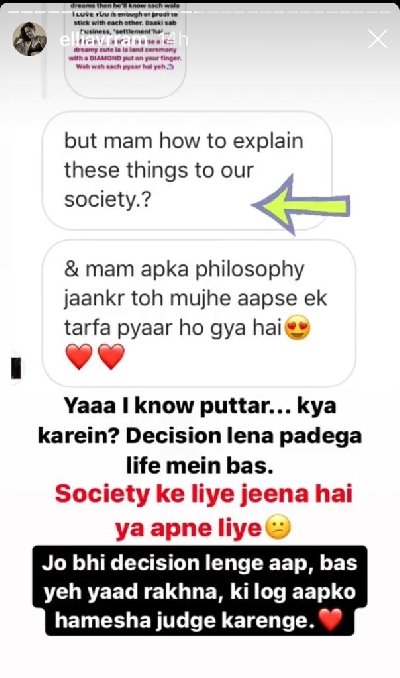This screenshot has height=678, width=400.
Task: Tap the confused face emoji after 'apne liye'
Action: click(278, 528)
